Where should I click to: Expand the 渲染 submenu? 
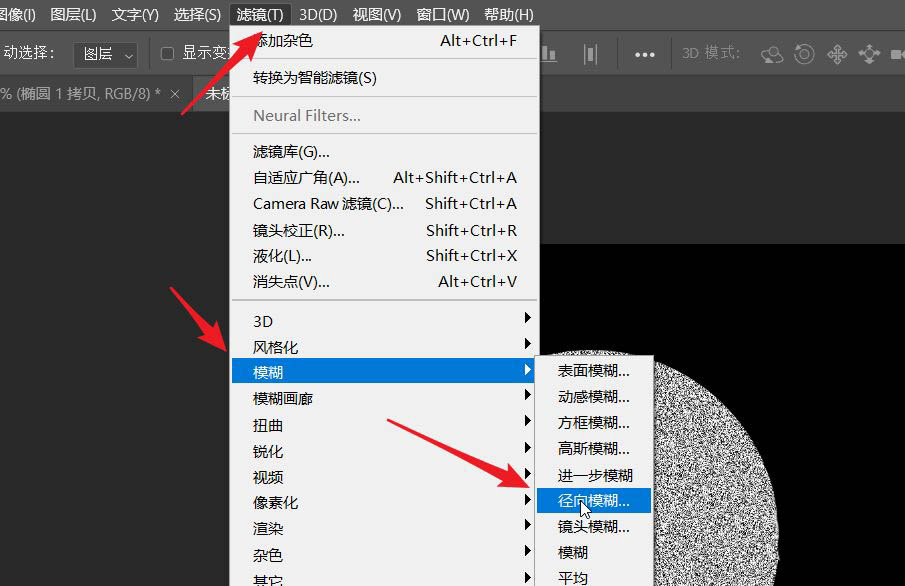click(x=384, y=528)
